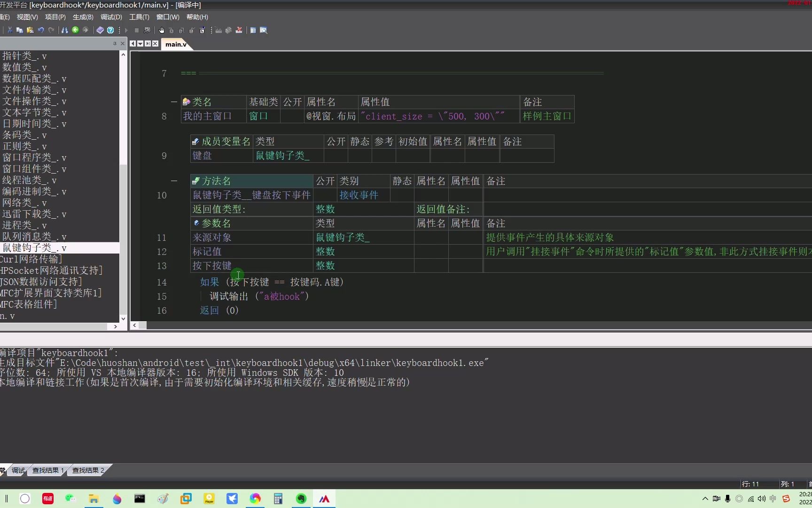Open the 工具(T) menu

coord(139,17)
